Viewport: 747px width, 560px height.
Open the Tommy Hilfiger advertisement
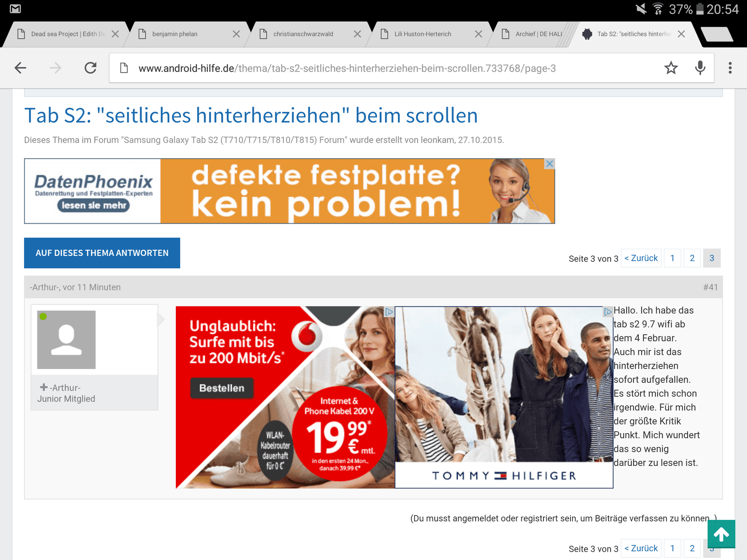click(504, 397)
